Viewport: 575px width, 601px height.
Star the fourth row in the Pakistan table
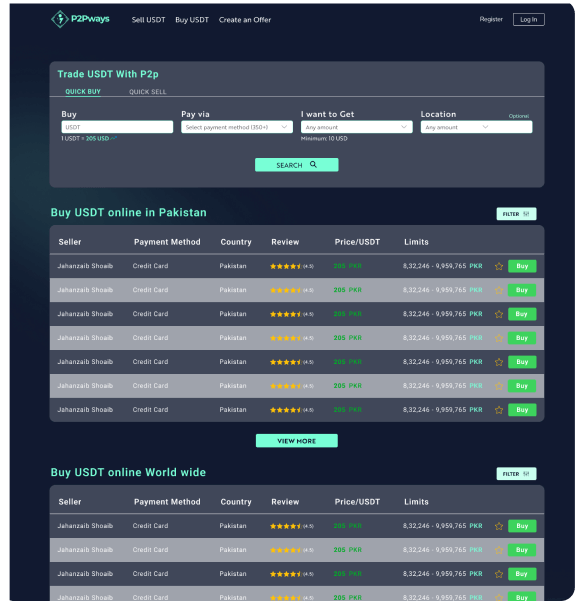coord(499,338)
